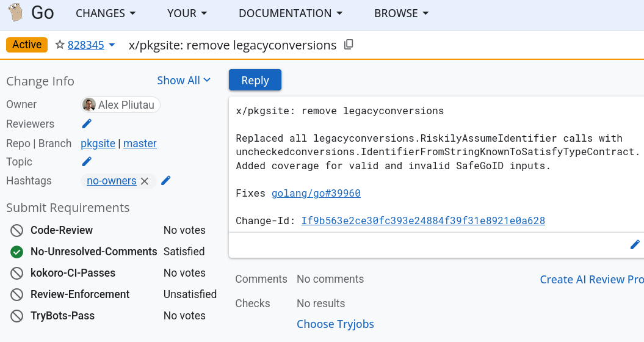This screenshot has height=342, width=644.
Task: Open the pkgsite repo link
Action: pos(98,144)
